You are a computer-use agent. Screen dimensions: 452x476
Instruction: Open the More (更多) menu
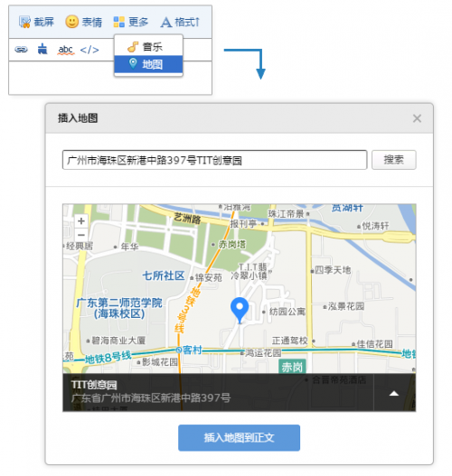click(x=131, y=23)
